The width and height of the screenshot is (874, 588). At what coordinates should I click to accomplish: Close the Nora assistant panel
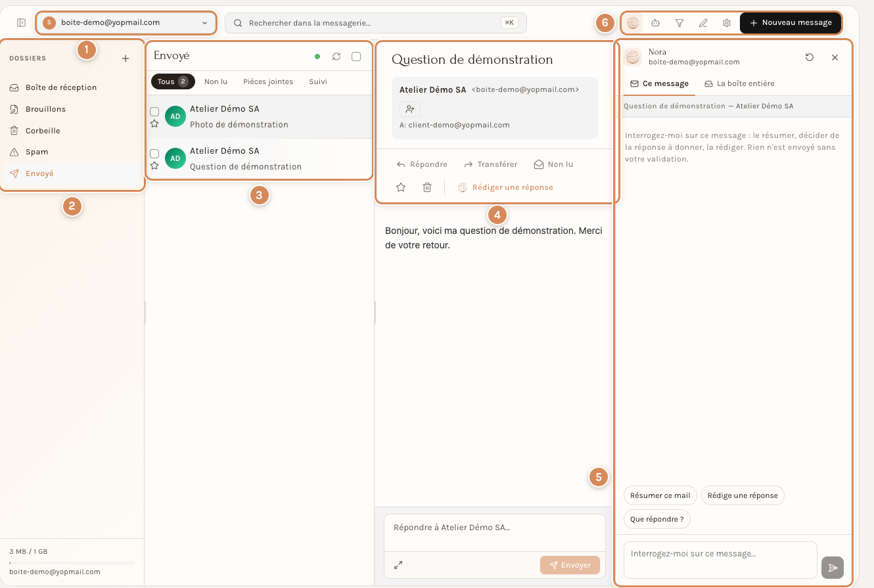click(835, 57)
